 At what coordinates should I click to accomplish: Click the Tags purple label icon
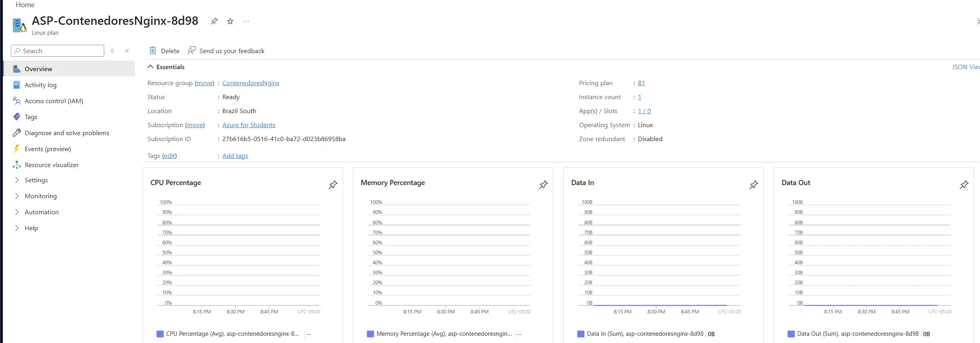[x=16, y=117]
